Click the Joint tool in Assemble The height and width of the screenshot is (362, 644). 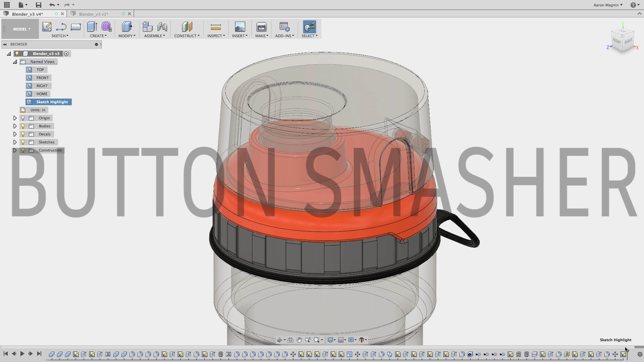click(x=162, y=27)
